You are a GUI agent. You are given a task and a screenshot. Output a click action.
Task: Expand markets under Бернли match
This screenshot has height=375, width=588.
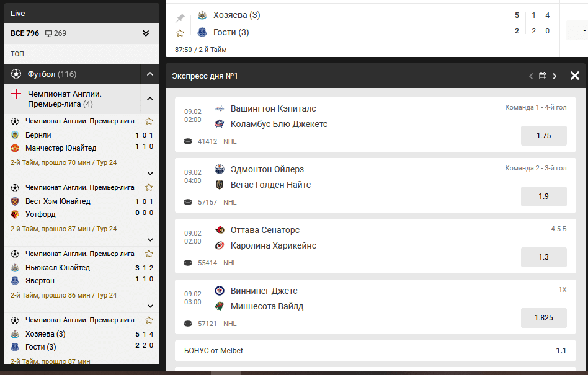pyautogui.click(x=150, y=174)
